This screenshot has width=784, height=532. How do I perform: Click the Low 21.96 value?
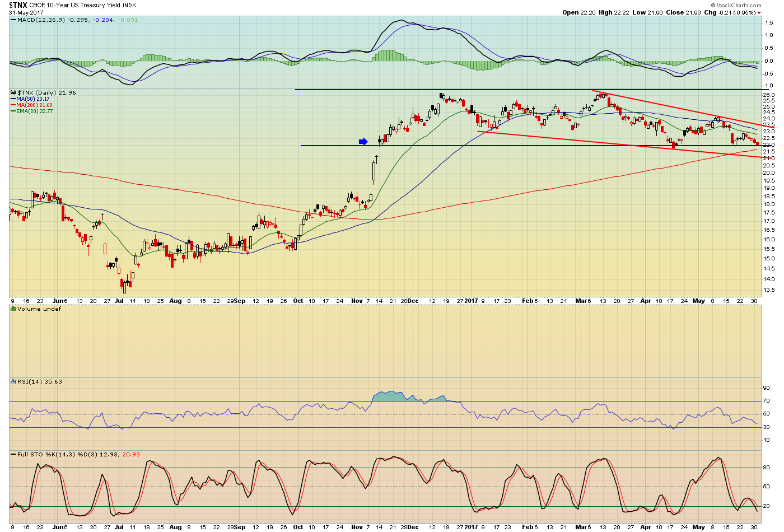pos(647,12)
